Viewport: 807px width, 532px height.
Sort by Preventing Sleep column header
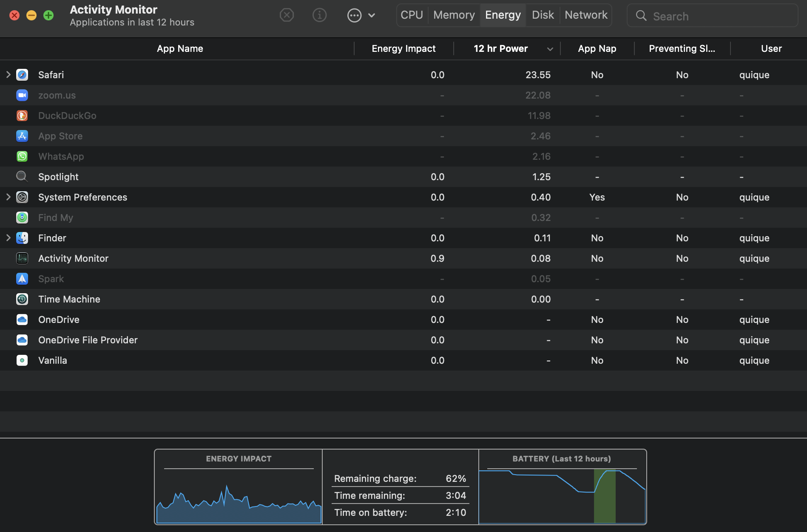(x=682, y=49)
